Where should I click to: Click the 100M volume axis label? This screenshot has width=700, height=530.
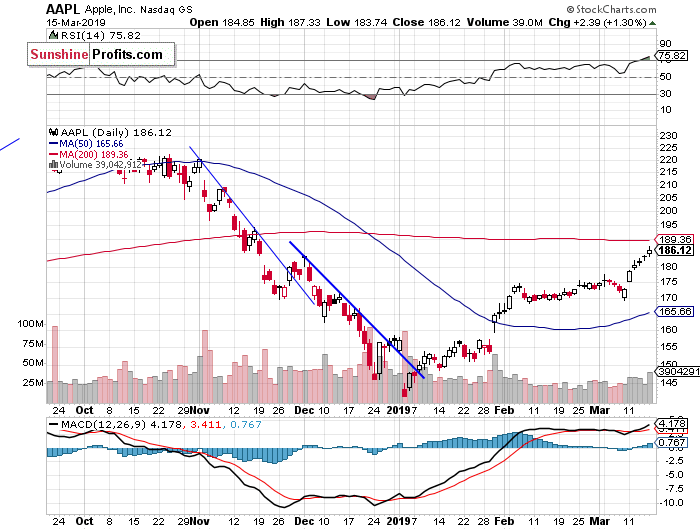tap(30, 324)
